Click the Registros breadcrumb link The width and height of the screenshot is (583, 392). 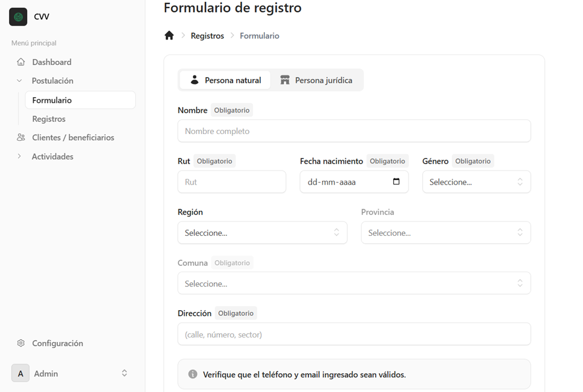[207, 36]
